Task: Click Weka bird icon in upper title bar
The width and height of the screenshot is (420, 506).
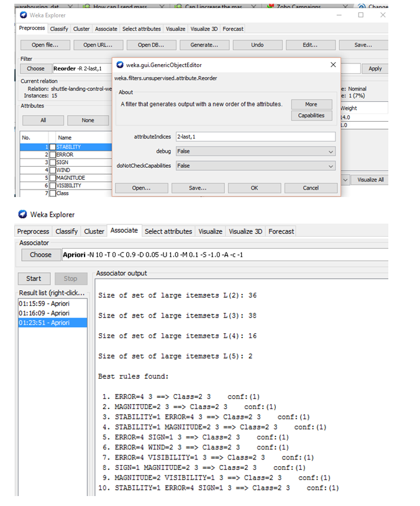Action: tap(23, 15)
